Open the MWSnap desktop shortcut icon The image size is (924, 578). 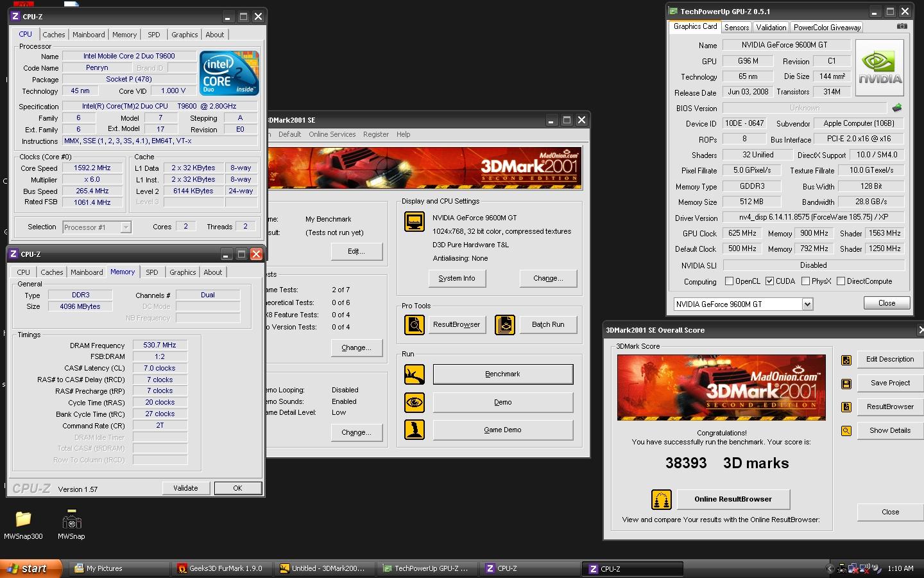(71, 525)
